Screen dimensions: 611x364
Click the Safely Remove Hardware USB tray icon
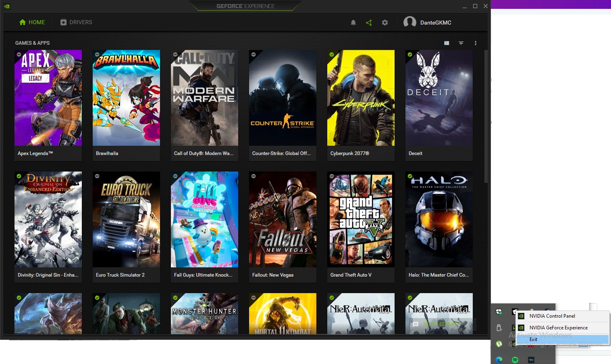499,328
